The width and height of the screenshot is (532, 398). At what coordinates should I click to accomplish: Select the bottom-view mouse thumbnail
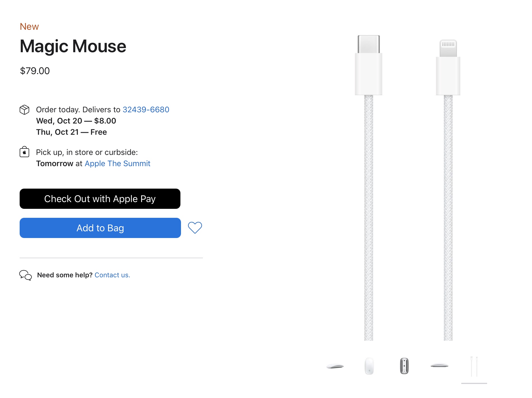404,366
